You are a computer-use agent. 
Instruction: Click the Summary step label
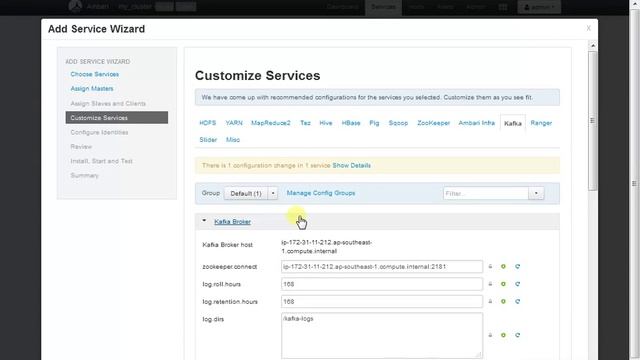tap(84, 176)
